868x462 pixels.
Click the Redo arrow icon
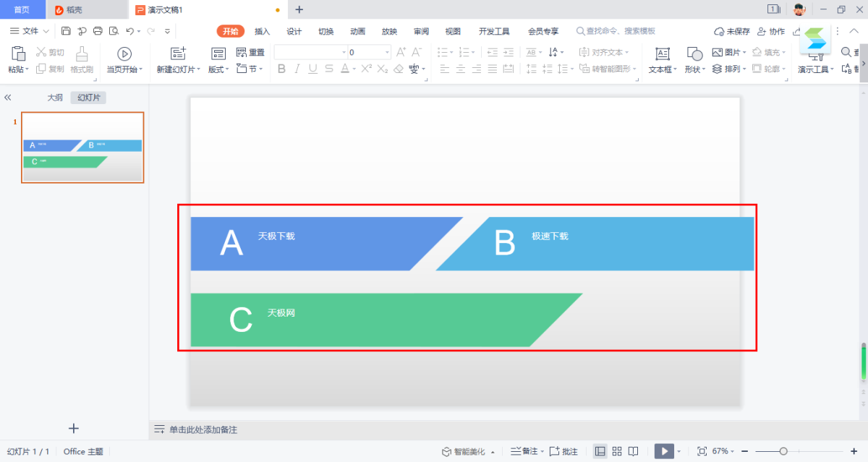coord(150,31)
